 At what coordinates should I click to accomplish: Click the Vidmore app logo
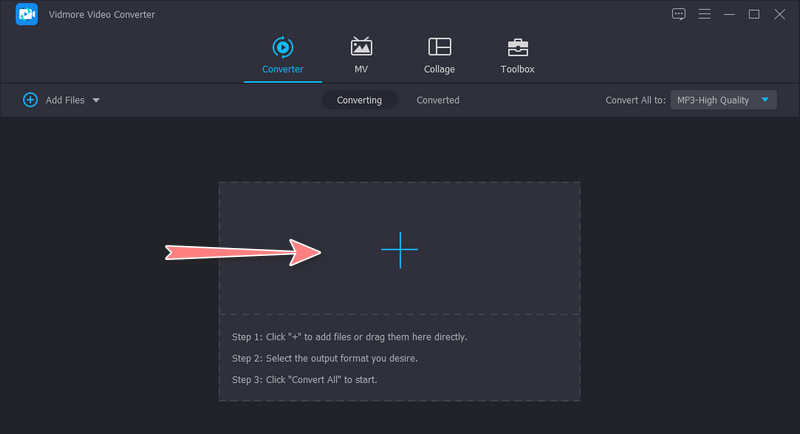(x=26, y=15)
